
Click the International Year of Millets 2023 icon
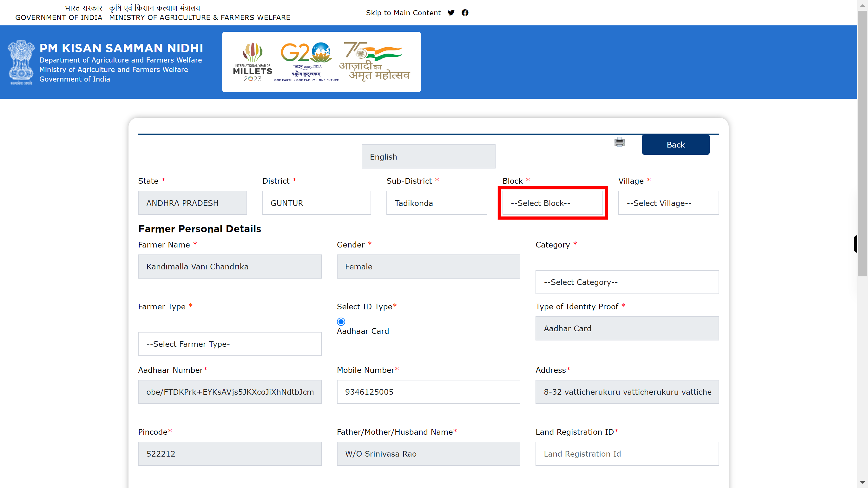253,62
